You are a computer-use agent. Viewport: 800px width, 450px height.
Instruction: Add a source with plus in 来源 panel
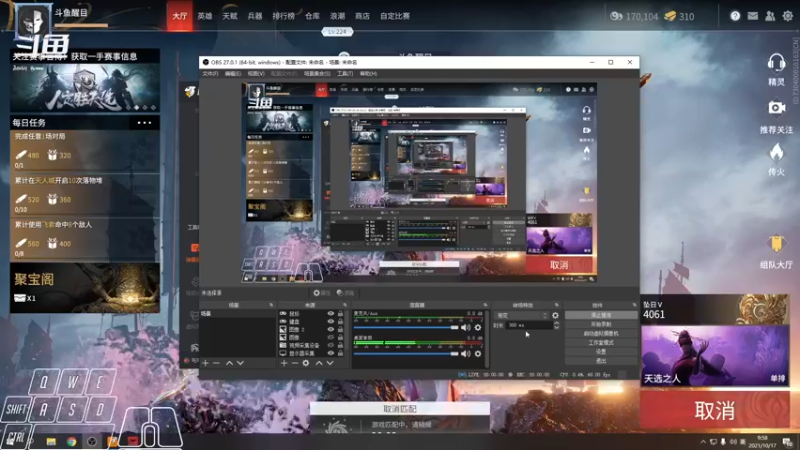(x=284, y=363)
